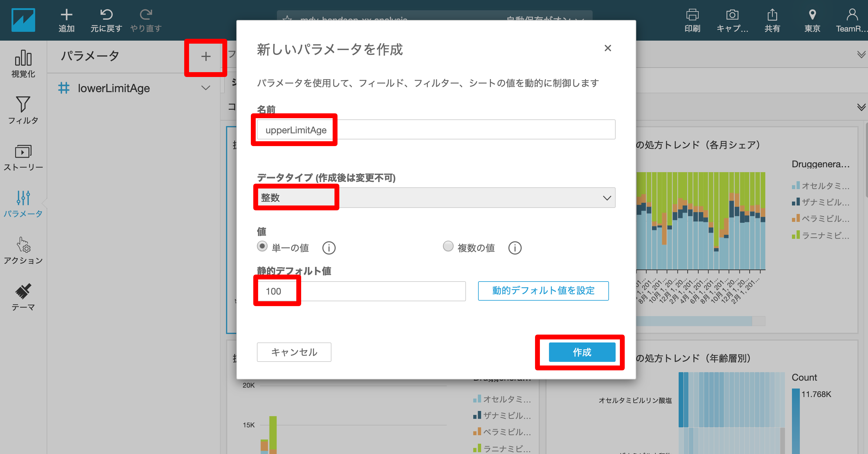Click the 東京 region pin icon
The width and height of the screenshot is (868, 454).
(x=812, y=15)
